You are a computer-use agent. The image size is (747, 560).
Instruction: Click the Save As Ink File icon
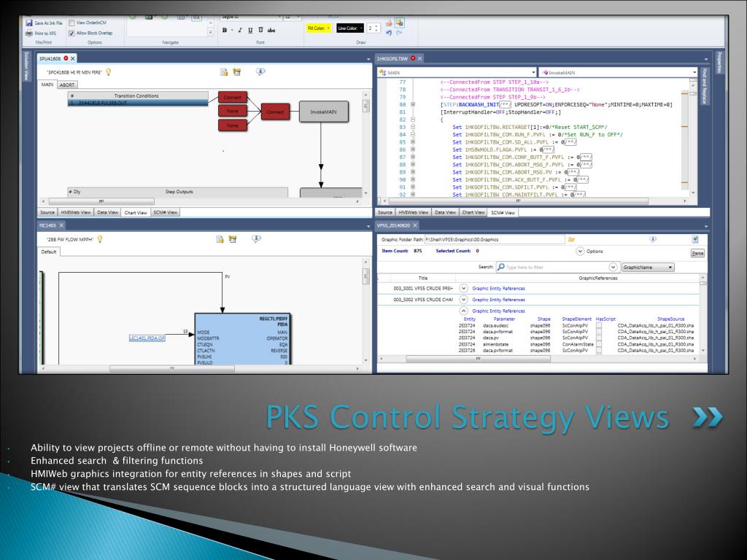click(28, 23)
